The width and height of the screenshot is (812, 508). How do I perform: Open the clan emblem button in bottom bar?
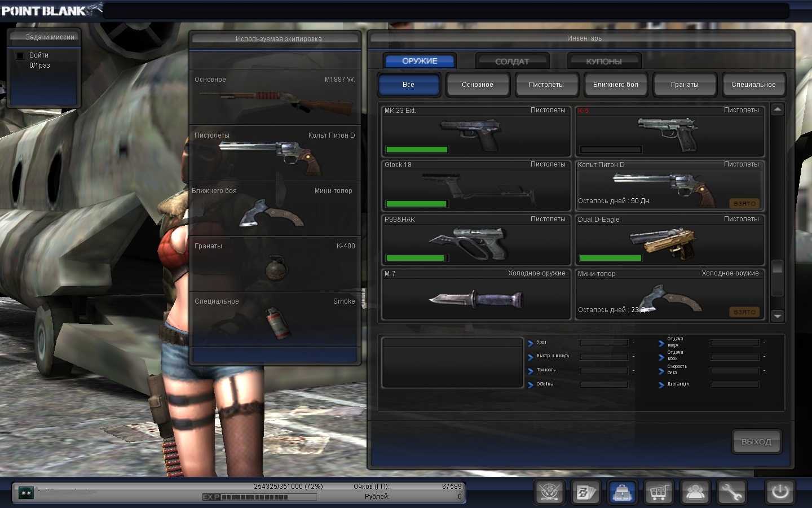pos(550,492)
